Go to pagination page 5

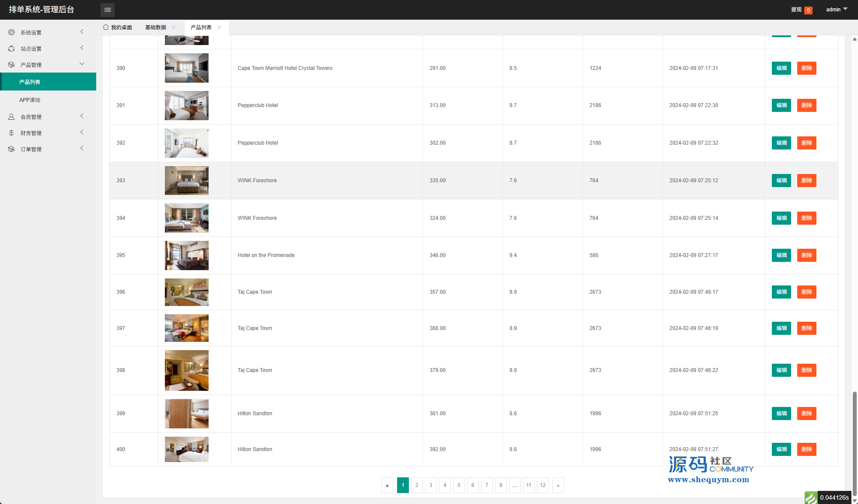click(x=459, y=485)
